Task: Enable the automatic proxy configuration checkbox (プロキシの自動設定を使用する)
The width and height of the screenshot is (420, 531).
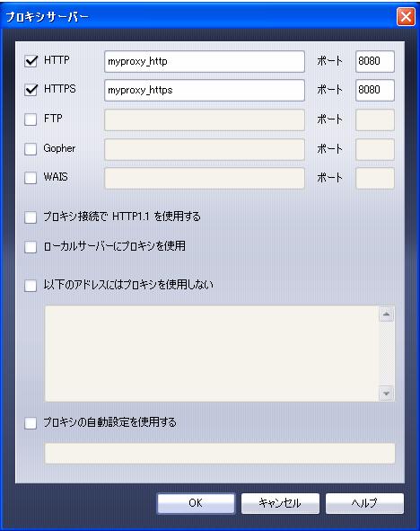Action: pyautogui.click(x=31, y=423)
